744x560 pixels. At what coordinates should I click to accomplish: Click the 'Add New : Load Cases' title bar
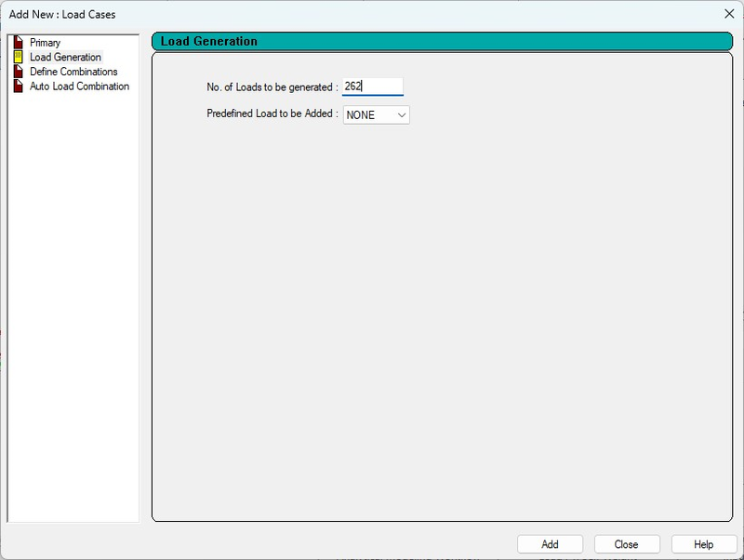(x=279, y=14)
